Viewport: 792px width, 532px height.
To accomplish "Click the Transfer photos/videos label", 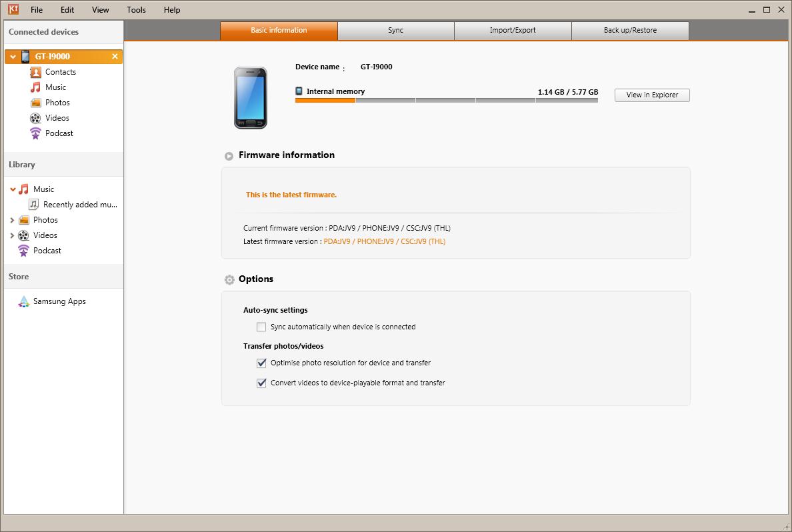I will click(x=283, y=346).
